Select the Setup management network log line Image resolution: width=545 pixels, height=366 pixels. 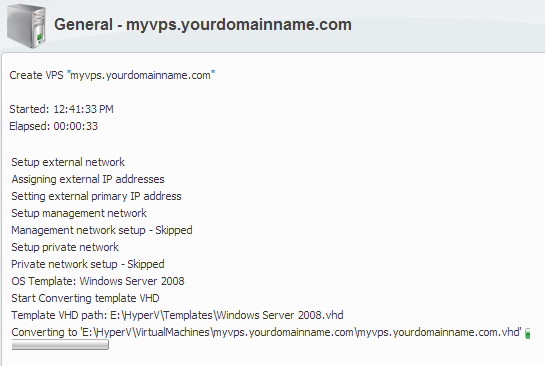point(79,213)
